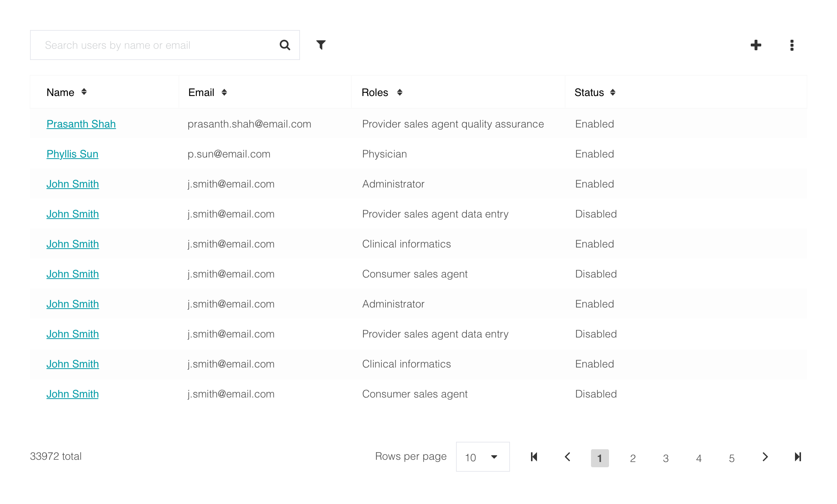The image size is (837, 504).
Task: Sort table by Name column
Action: (84, 92)
